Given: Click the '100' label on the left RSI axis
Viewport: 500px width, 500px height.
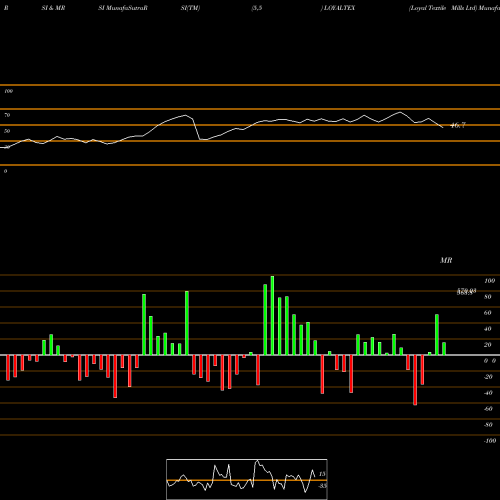Looking at the screenshot, I should pos(8,91).
